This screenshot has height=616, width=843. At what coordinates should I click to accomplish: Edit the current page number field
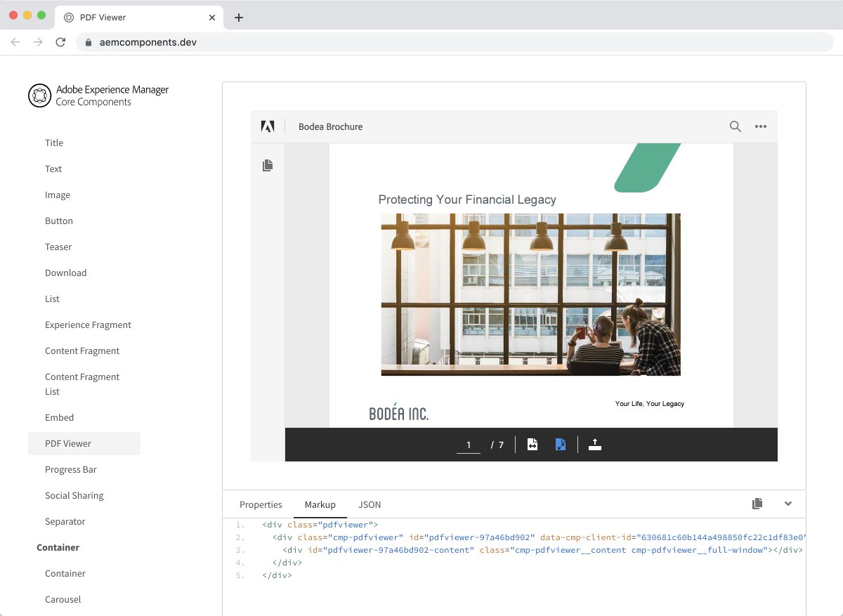[469, 445]
